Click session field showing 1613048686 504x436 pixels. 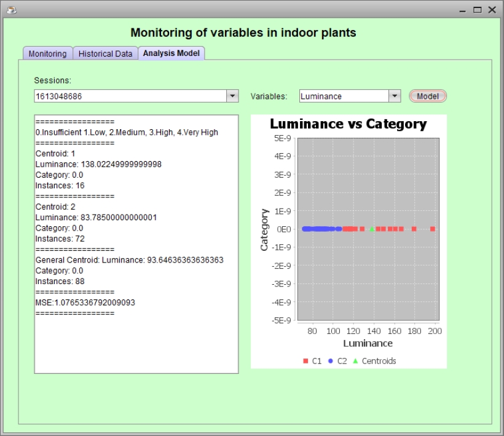coord(130,97)
